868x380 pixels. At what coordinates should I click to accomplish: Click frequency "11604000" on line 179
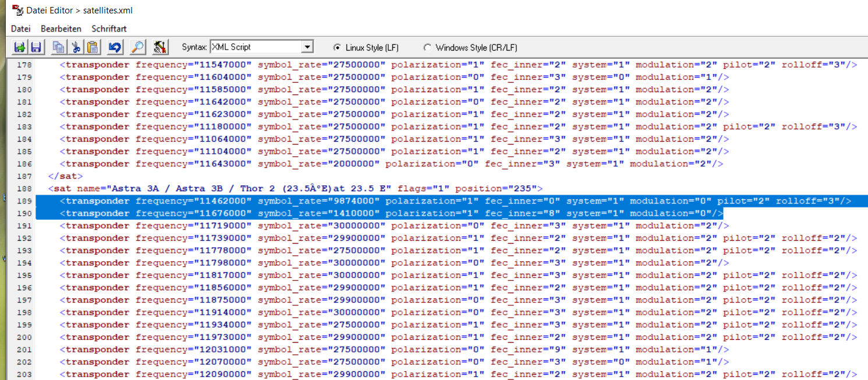[x=223, y=77]
